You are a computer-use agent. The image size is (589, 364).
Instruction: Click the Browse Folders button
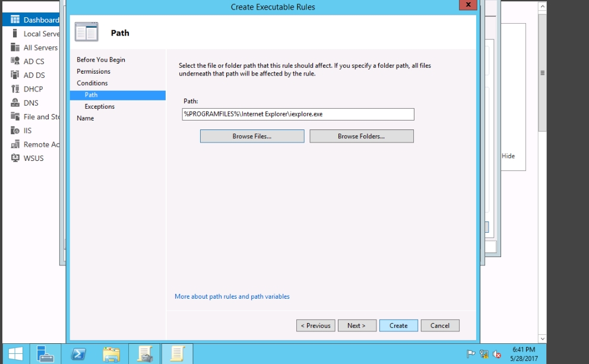[361, 137]
